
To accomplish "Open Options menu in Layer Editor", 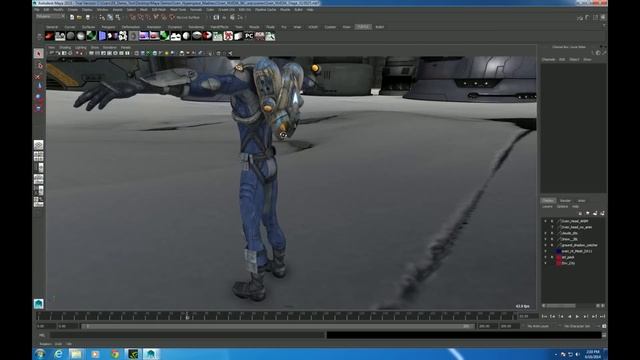I will (562, 207).
